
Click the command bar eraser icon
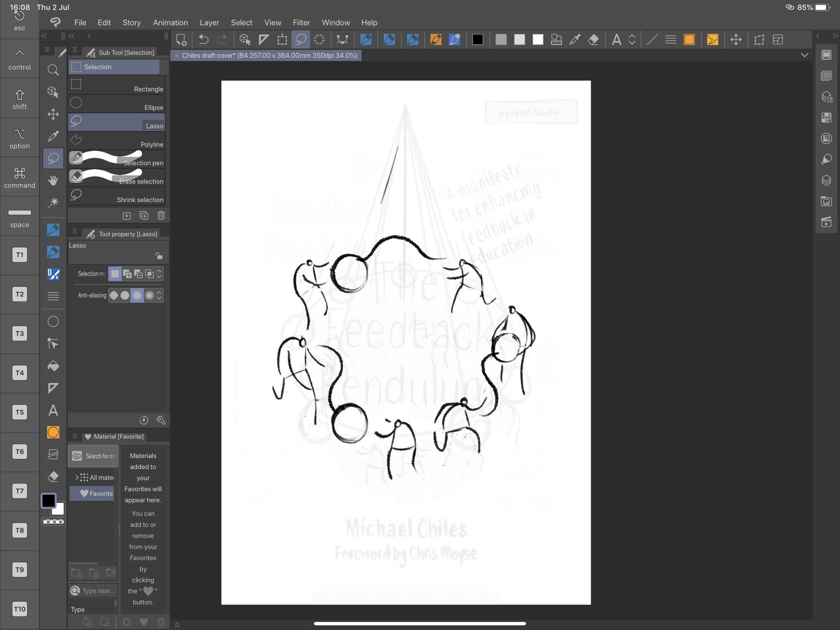[593, 39]
